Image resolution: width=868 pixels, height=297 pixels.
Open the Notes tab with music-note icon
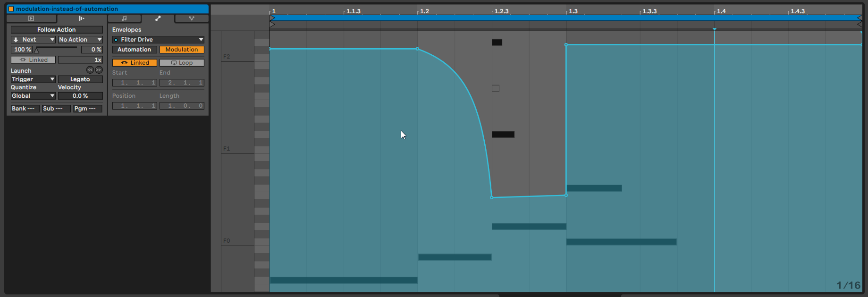point(124,18)
